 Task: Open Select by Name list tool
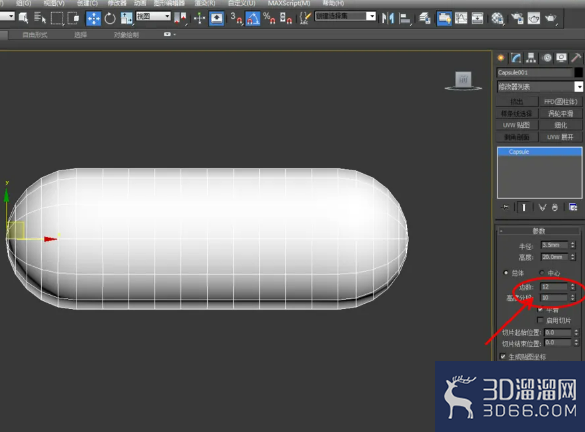pyautogui.click(x=40, y=18)
